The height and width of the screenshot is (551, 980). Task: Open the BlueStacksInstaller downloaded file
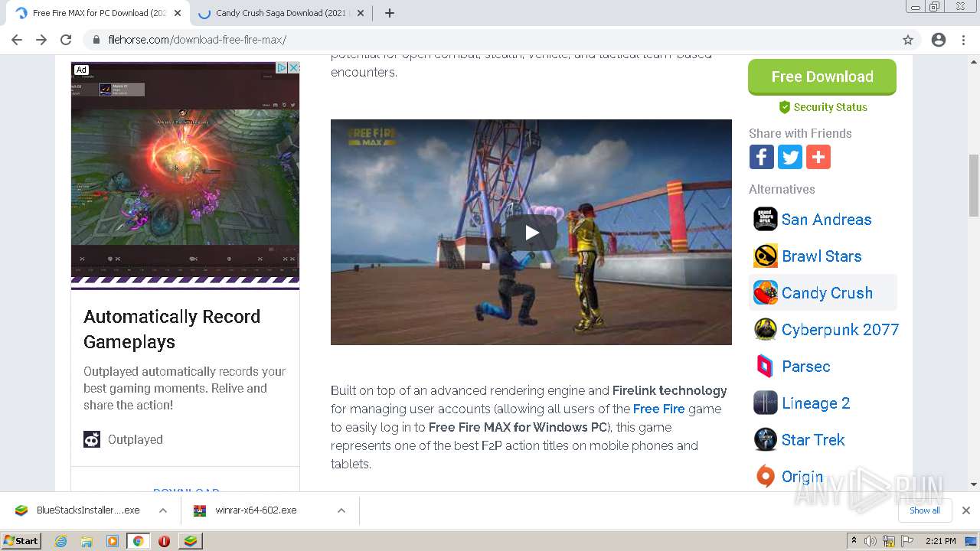tap(77, 510)
